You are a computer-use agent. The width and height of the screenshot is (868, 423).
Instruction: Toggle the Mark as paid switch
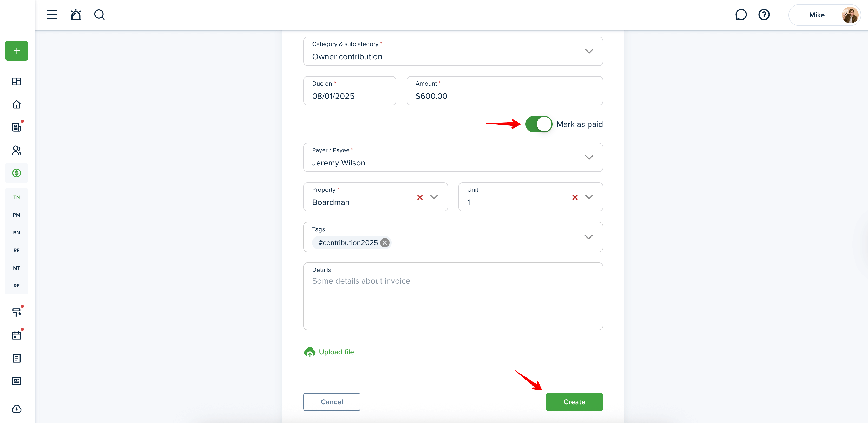tap(538, 124)
